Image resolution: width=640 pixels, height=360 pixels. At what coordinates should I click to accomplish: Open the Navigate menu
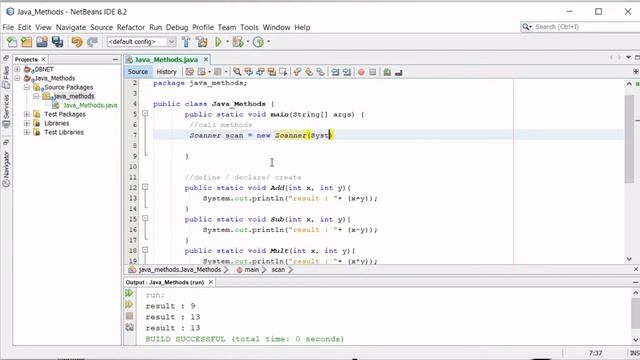point(71,27)
